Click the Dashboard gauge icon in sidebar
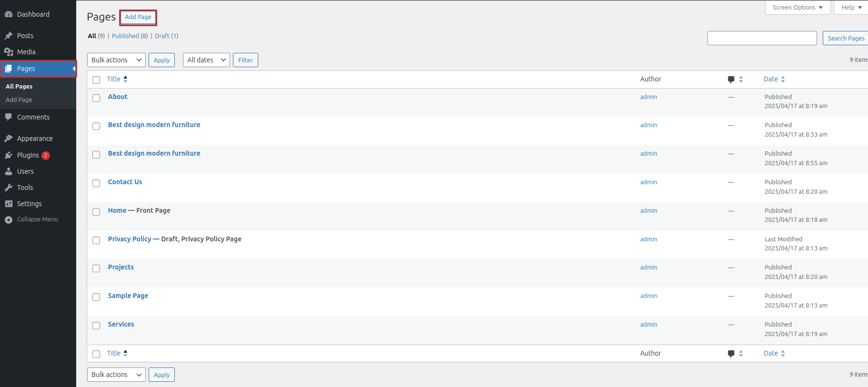The height and width of the screenshot is (387, 868). click(9, 14)
